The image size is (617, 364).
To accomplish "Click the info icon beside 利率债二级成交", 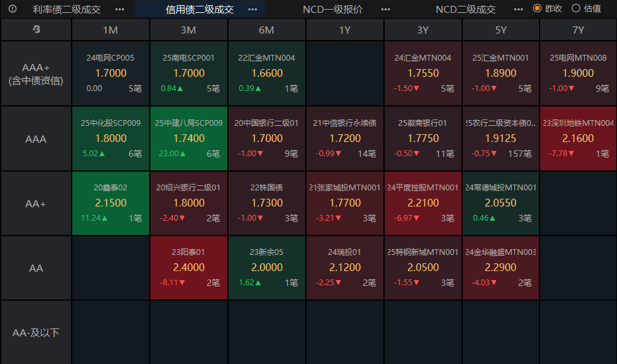I will pyautogui.click(x=13, y=8).
